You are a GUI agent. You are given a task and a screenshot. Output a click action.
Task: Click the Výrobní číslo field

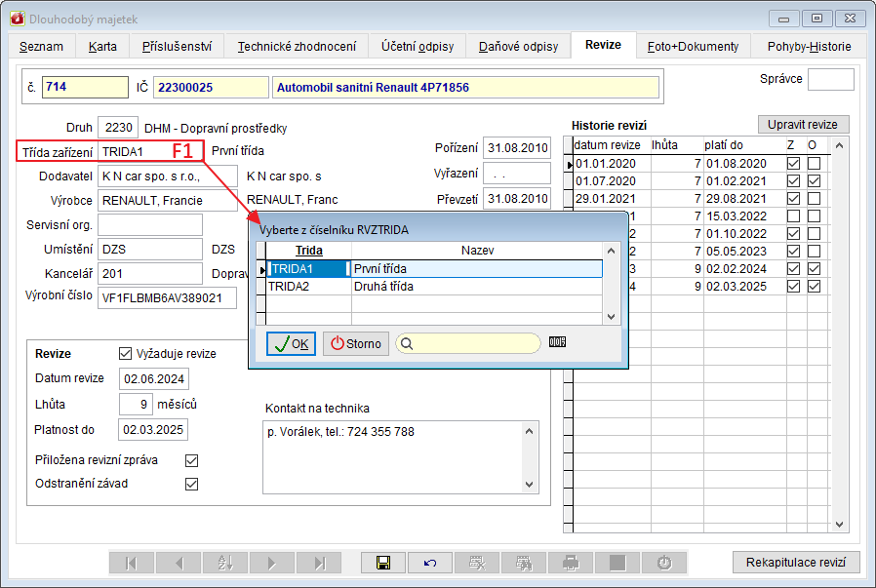(167, 298)
